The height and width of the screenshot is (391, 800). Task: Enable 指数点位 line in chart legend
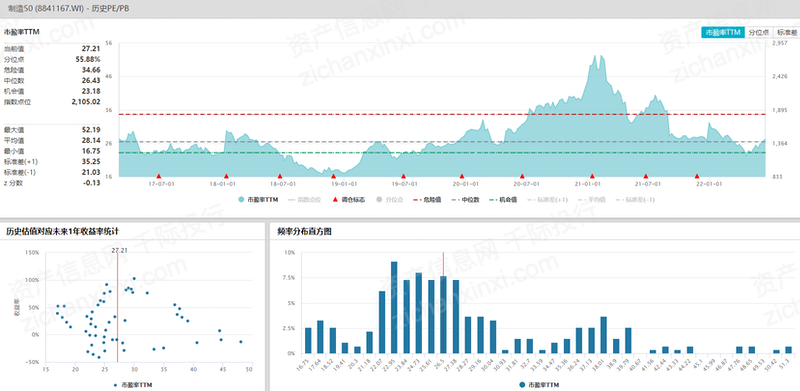[x=304, y=200]
